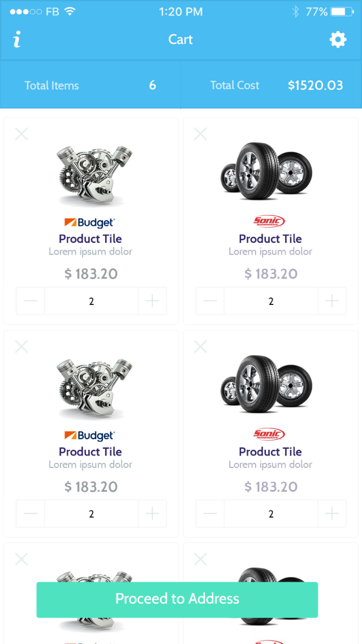
Task: Tap the Sonic Automotive logo in second row
Action: point(269,434)
